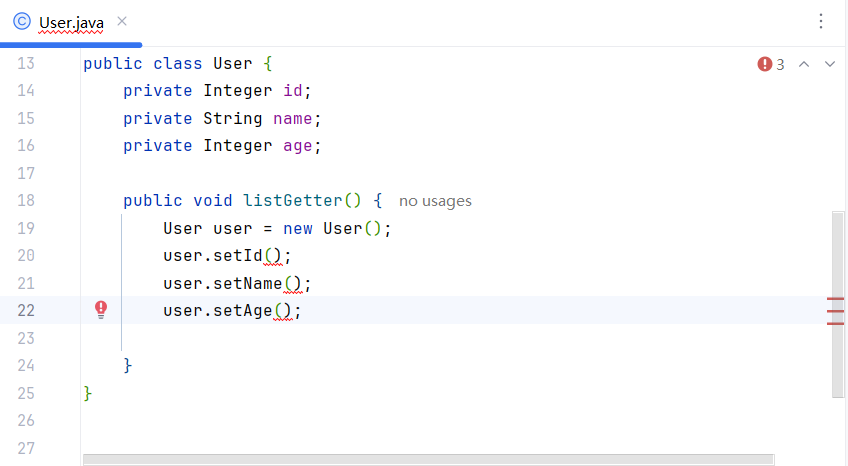The width and height of the screenshot is (848, 466).
Task: Close the User.java tab
Action: [x=122, y=21]
